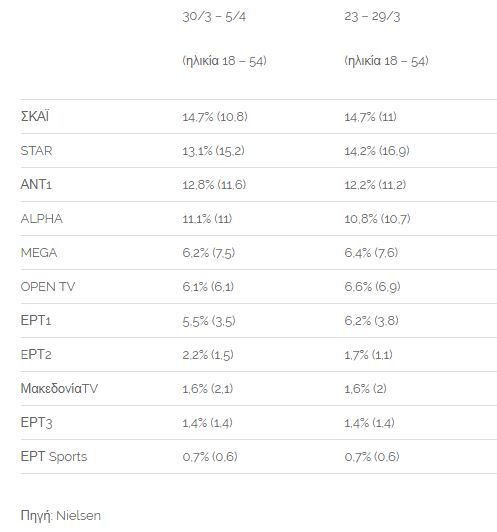Click the ANT1 channel label

(x=36, y=184)
